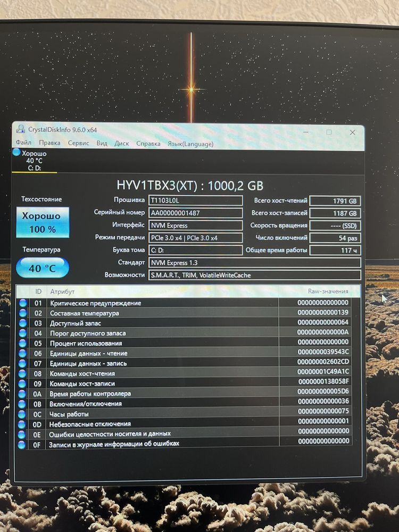Click status orb for Команды хост-записи row
Image resolution: width=399 pixels, height=532 pixels.
(x=22, y=384)
